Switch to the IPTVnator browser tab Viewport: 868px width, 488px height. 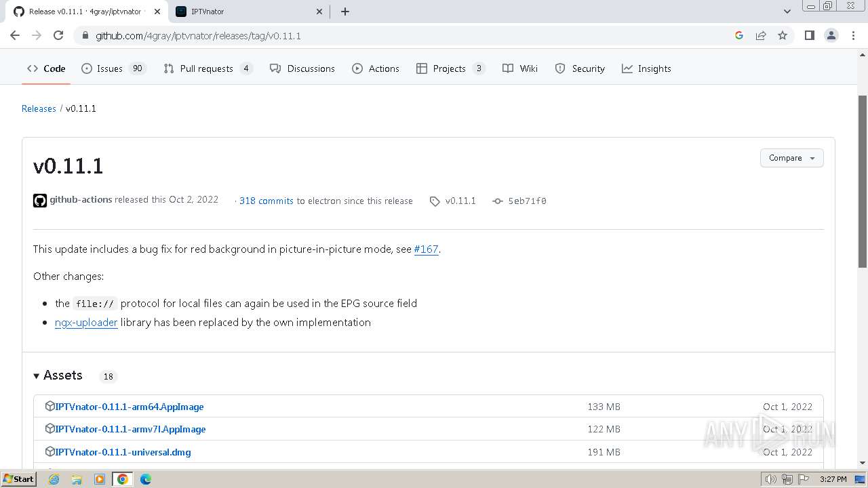point(248,12)
